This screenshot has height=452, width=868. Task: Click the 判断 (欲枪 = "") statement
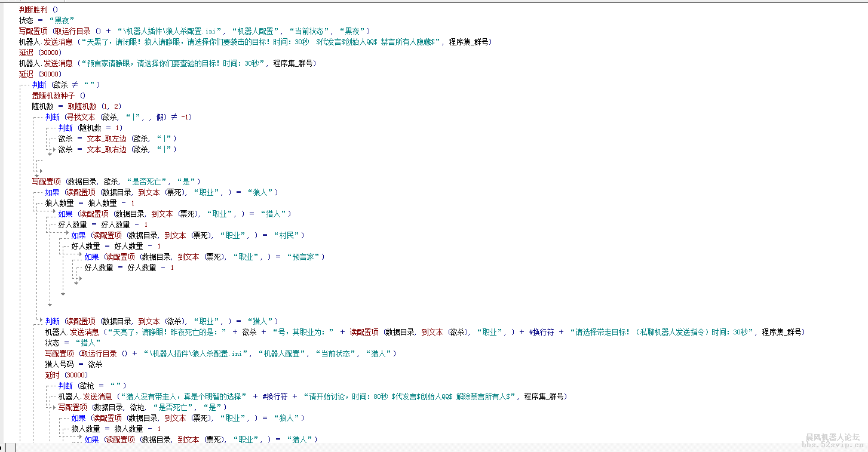92,386
